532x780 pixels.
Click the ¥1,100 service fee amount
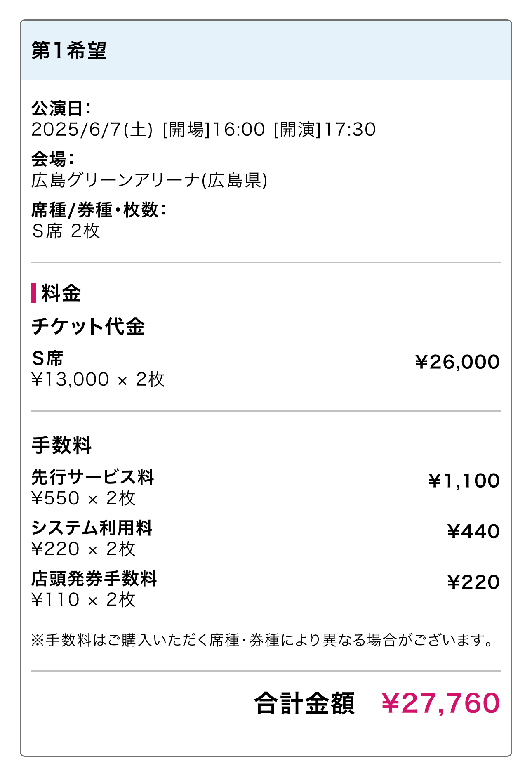464,481
